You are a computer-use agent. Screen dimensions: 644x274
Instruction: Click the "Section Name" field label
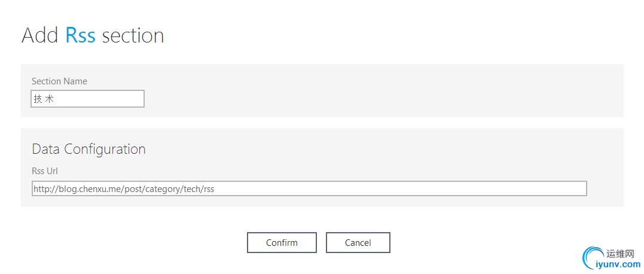click(59, 81)
